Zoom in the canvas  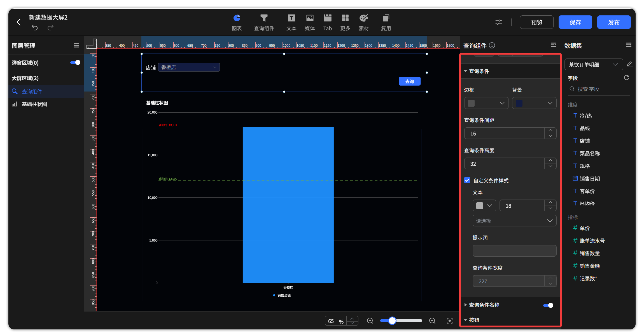click(432, 321)
